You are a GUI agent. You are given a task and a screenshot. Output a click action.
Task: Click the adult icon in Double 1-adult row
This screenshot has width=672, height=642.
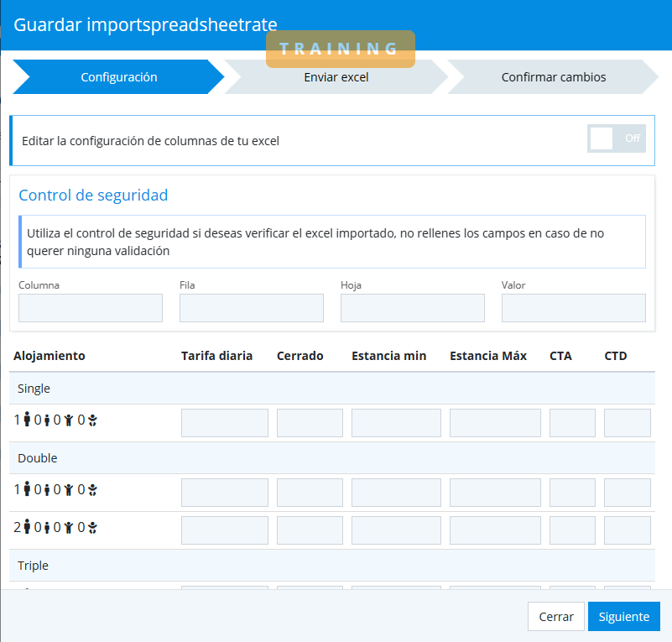point(27,490)
